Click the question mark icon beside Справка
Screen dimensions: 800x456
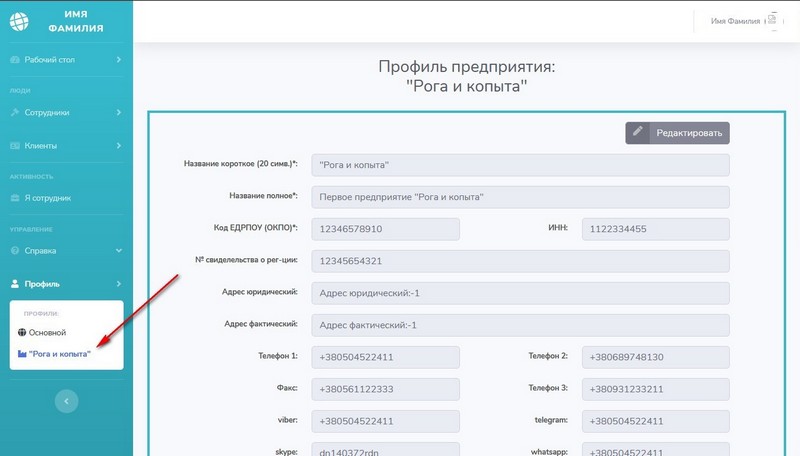(x=15, y=250)
